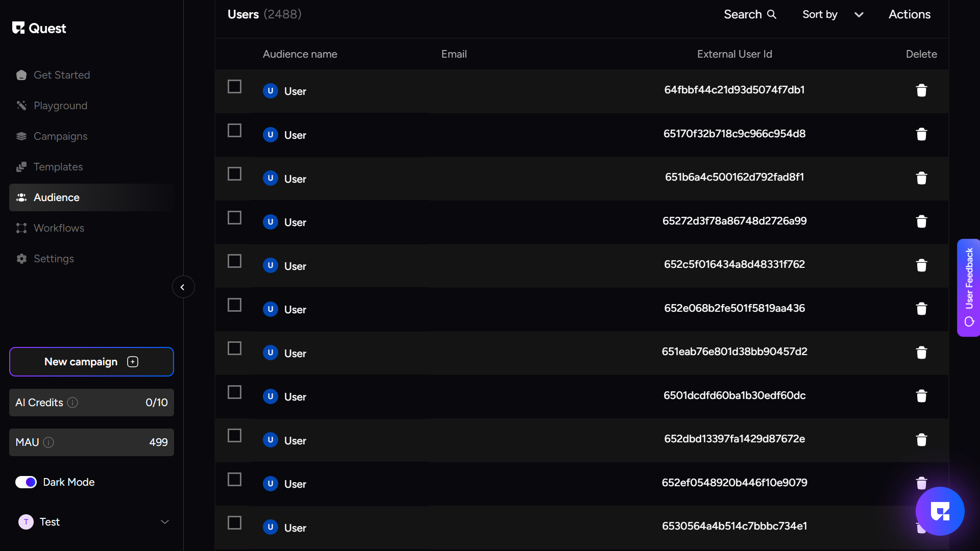Click the New campaign button
The width and height of the screenshot is (980, 551).
[x=91, y=362]
